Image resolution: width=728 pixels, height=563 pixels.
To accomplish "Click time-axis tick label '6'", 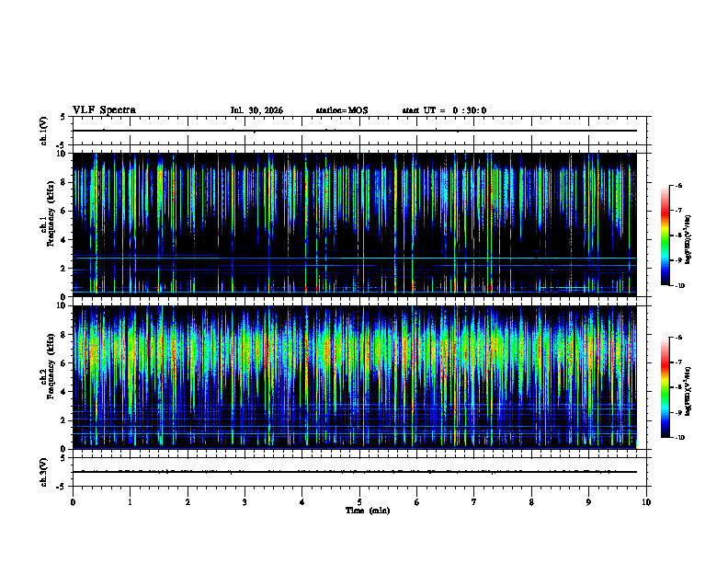I will pos(417,502).
